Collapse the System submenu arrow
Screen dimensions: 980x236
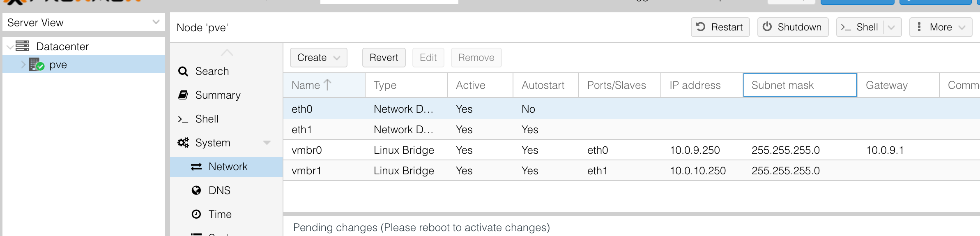[267, 143]
